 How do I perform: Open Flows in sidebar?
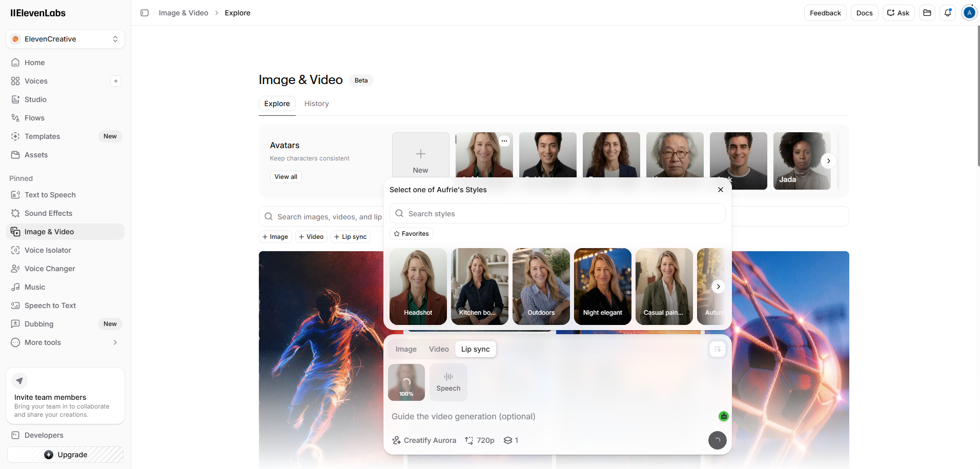65,118
